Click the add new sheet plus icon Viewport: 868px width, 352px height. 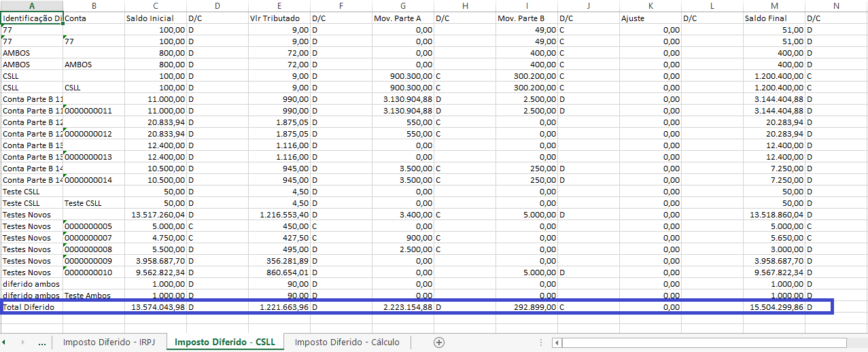tap(439, 342)
